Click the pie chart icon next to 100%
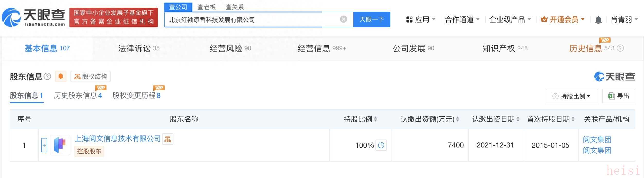The height and width of the screenshot is (178, 644). click(x=381, y=145)
